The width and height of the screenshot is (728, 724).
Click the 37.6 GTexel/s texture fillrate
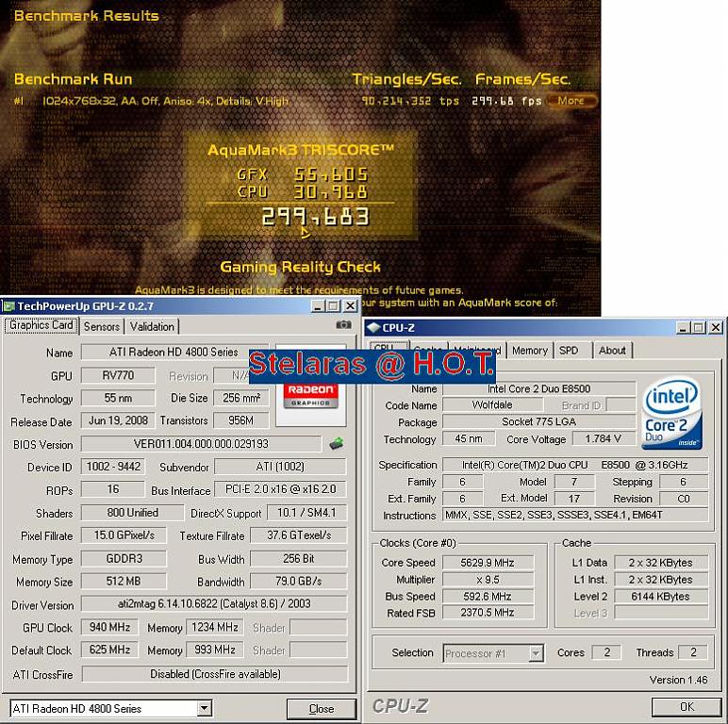[x=299, y=535]
